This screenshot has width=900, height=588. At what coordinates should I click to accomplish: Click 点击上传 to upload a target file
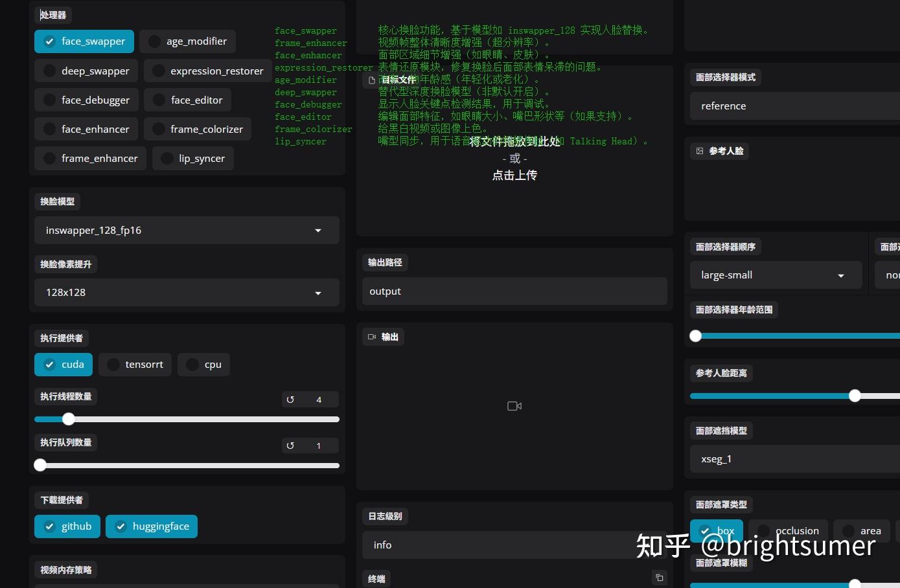(x=514, y=175)
